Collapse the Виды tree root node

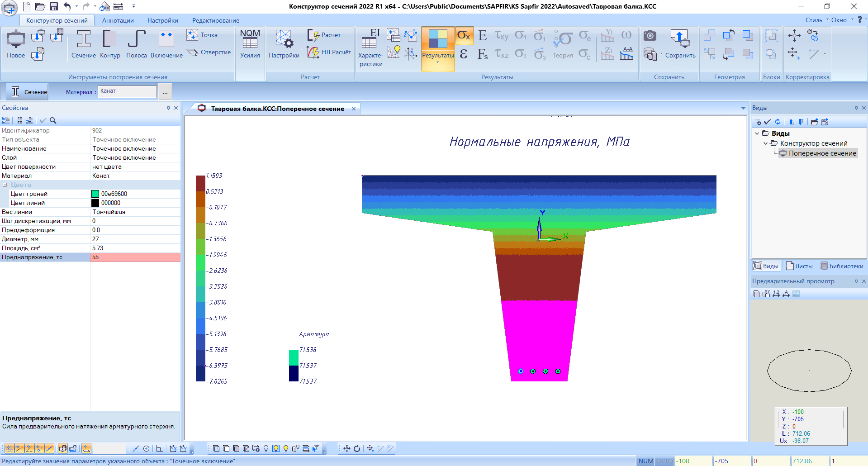pyautogui.click(x=757, y=133)
